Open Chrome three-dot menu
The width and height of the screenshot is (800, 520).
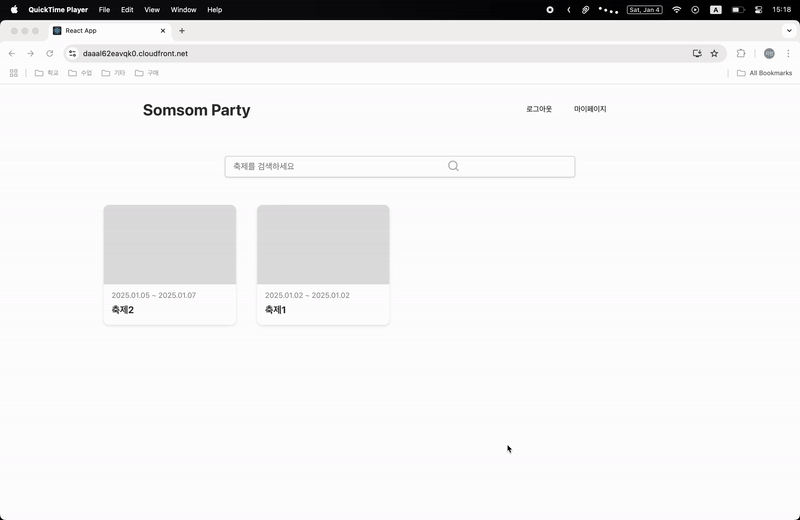[x=788, y=53]
